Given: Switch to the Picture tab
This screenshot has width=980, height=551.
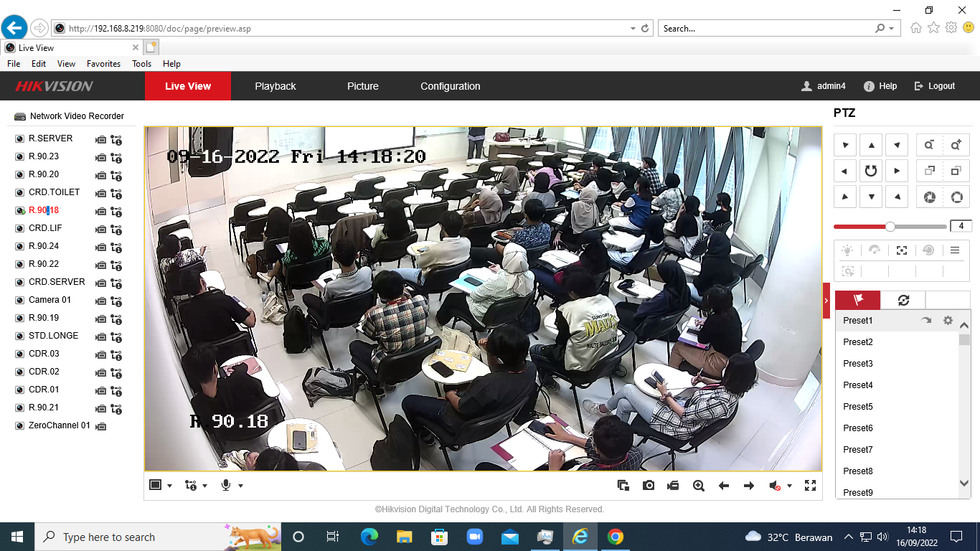Looking at the screenshot, I should coord(363,86).
